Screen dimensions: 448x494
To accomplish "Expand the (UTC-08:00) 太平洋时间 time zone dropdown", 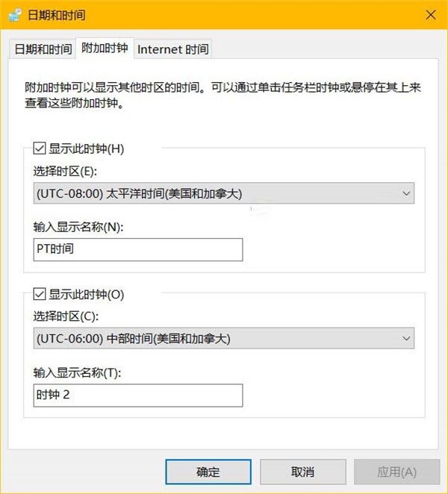I will pyautogui.click(x=224, y=193).
